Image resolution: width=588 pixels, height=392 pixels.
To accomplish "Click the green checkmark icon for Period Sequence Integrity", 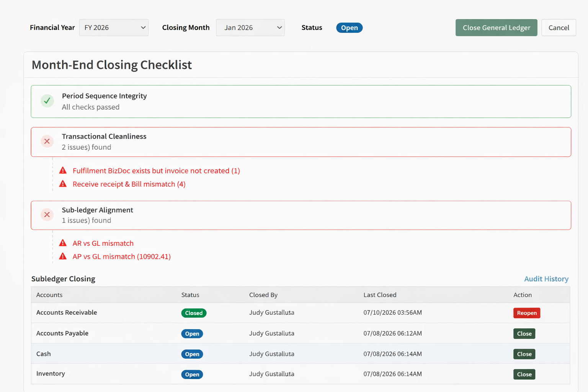I will click(x=47, y=101).
